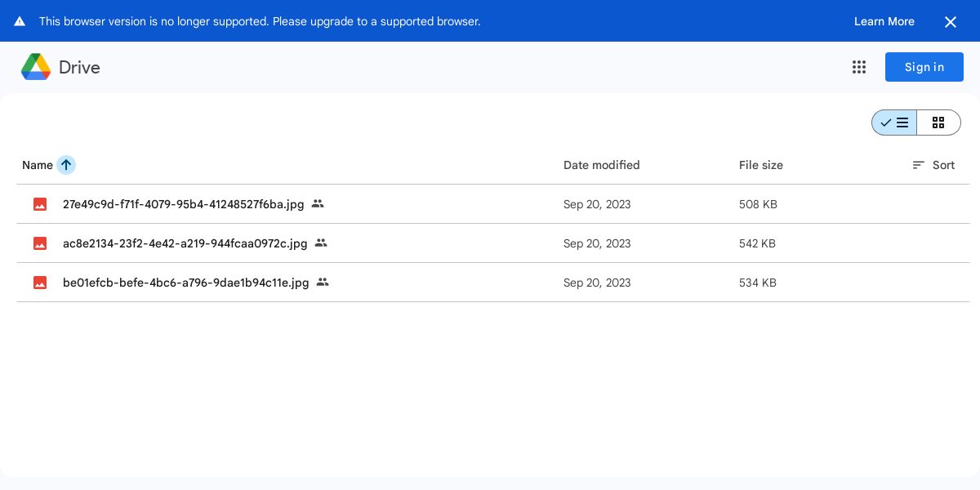
Task: Click image file icon for 27e49c9d file
Action: pyautogui.click(x=40, y=204)
